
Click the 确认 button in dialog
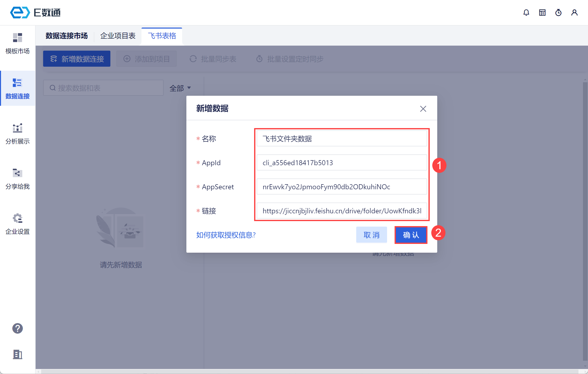(x=411, y=235)
